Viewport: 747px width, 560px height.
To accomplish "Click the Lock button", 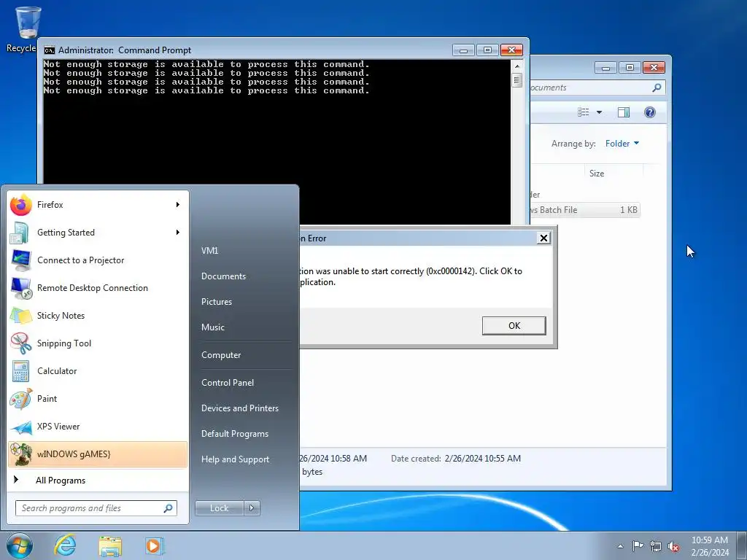I will coord(219,508).
